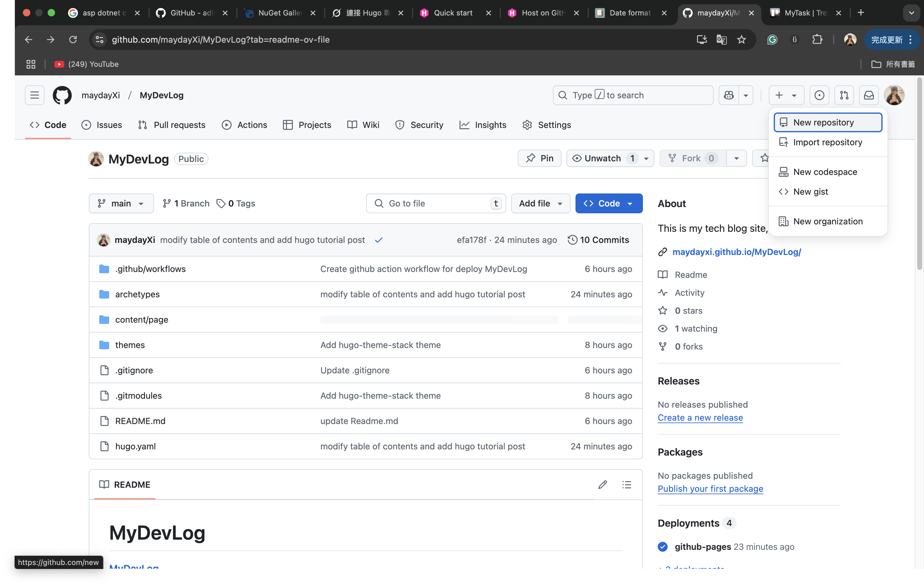Image resolution: width=924 pixels, height=586 pixels.
Task: View site information icon in the address bar
Action: pyautogui.click(x=99, y=40)
